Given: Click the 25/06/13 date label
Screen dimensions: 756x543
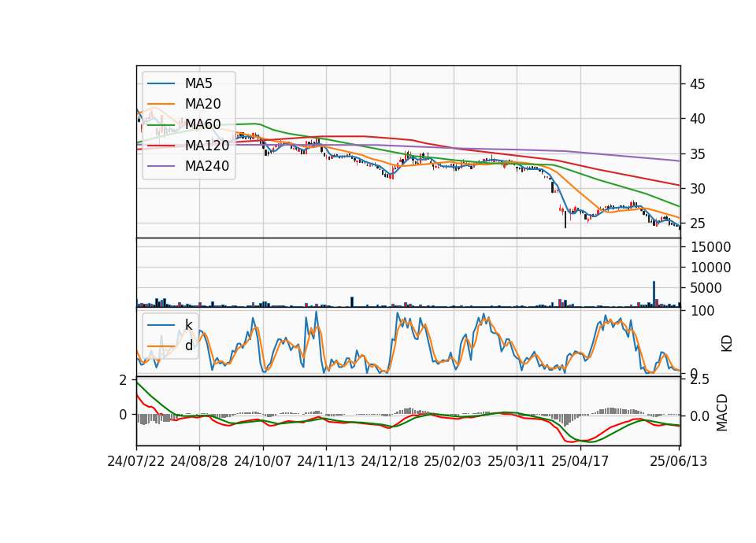Looking at the screenshot, I should pos(678,461).
